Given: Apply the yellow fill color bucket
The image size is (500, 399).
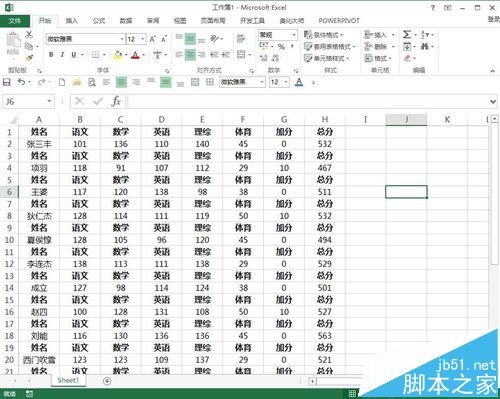Looking at the screenshot, I should [118, 55].
